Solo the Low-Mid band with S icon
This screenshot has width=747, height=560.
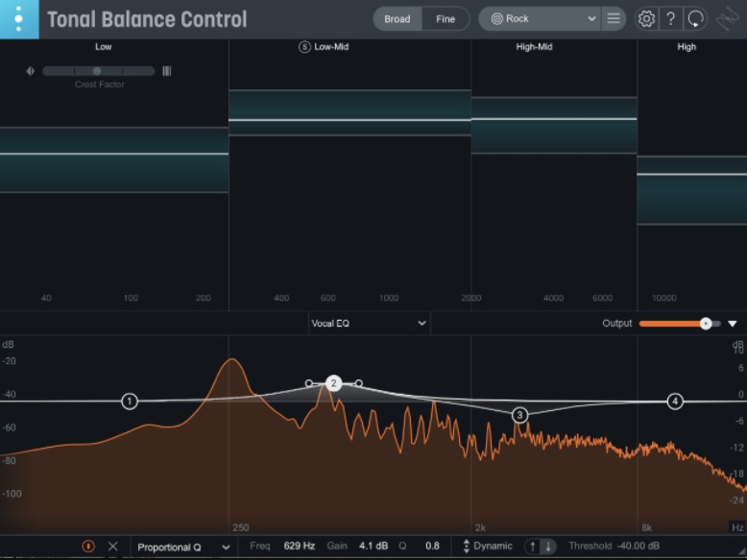coord(304,47)
